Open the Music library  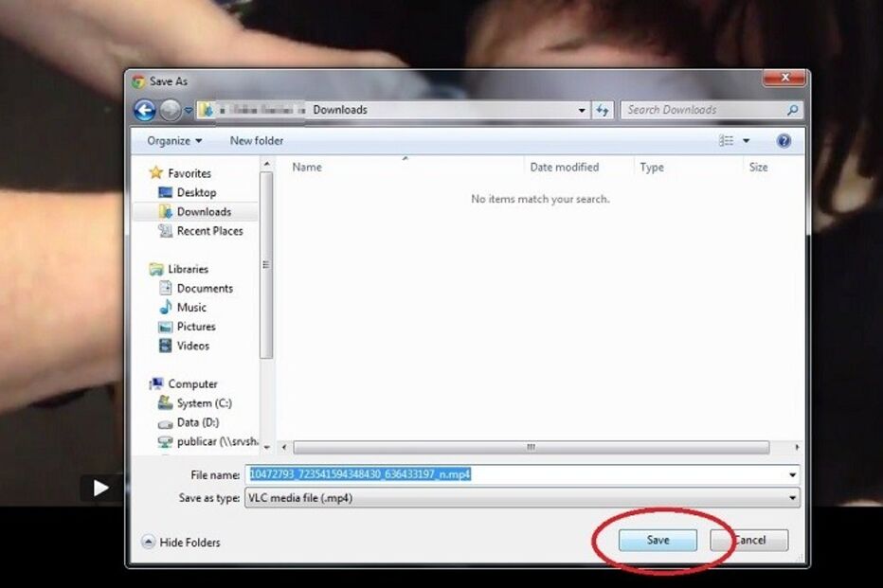(x=191, y=308)
